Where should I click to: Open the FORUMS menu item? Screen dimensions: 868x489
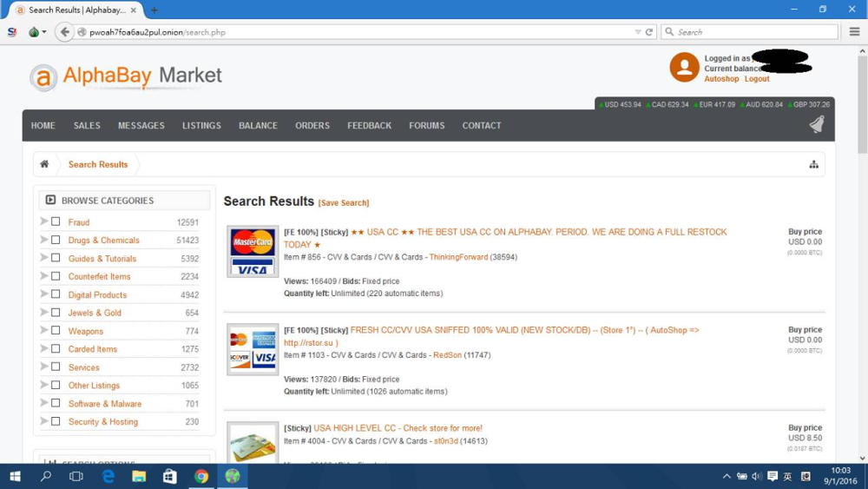click(x=427, y=126)
